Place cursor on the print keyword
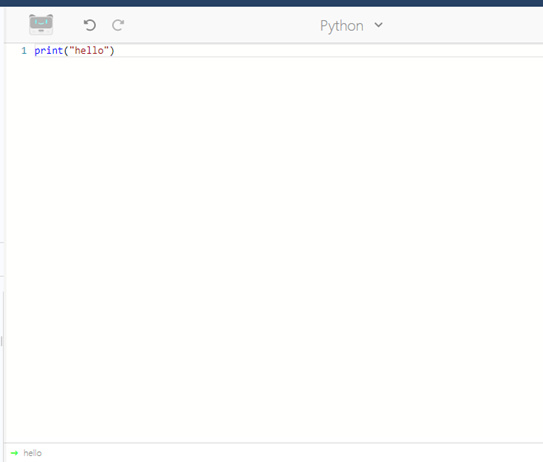This screenshot has width=543, height=462. click(48, 51)
